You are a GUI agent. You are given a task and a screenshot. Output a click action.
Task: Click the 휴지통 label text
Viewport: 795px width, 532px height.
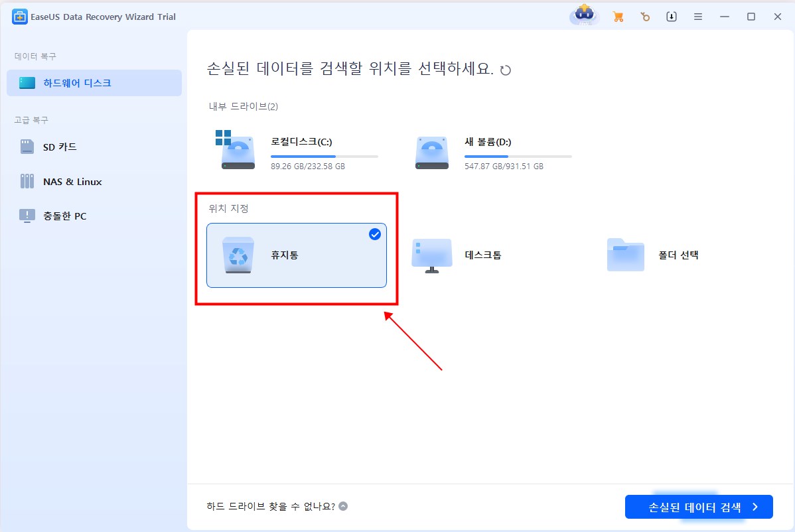(x=285, y=255)
